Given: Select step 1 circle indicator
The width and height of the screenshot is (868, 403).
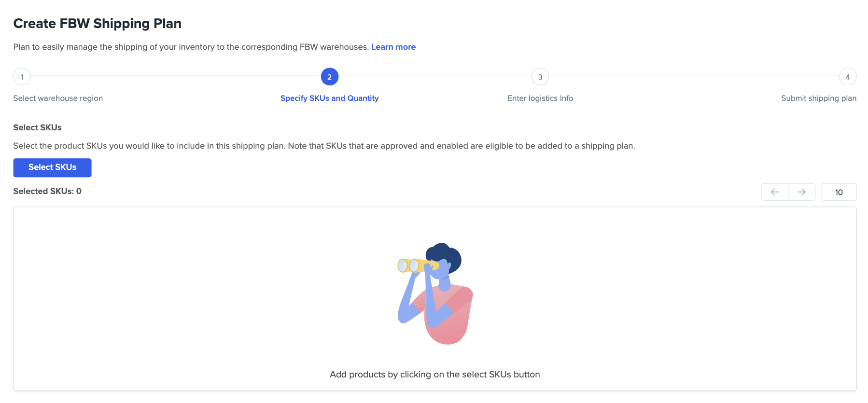Looking at the screenshot, I should (x=22, y=77).
